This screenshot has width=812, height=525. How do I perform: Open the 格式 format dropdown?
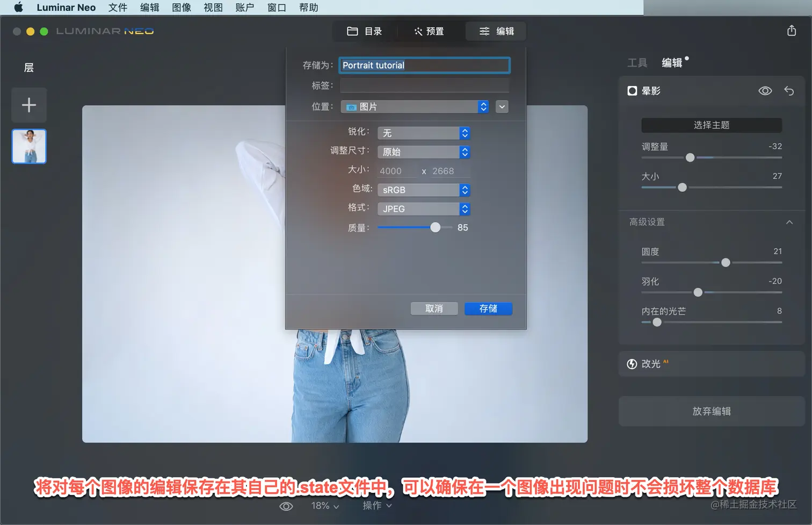(424, 208)
